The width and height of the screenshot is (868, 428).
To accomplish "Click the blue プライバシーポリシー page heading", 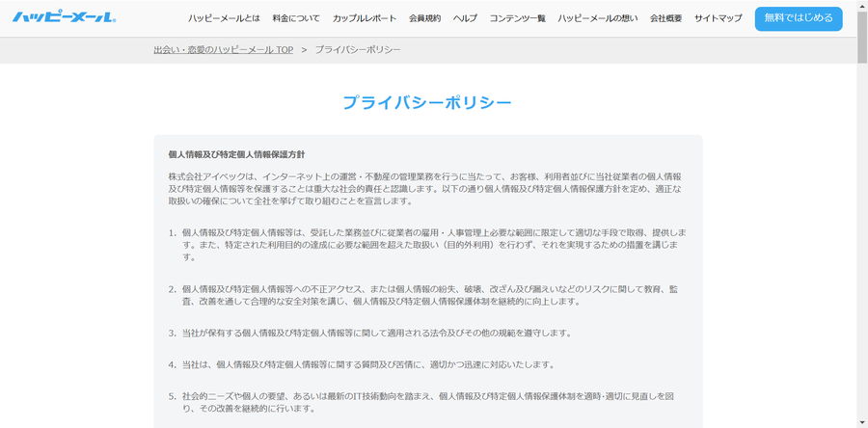I will tap(427, 102).
